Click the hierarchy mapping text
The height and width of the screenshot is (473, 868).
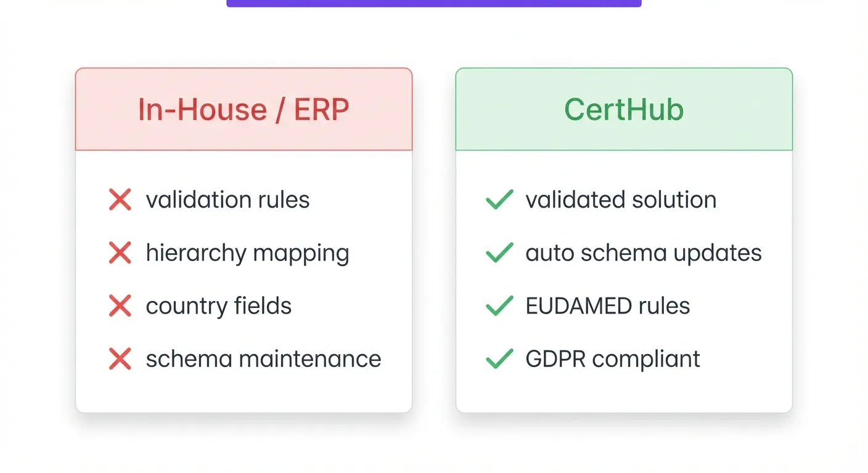(x=247, y=253)
